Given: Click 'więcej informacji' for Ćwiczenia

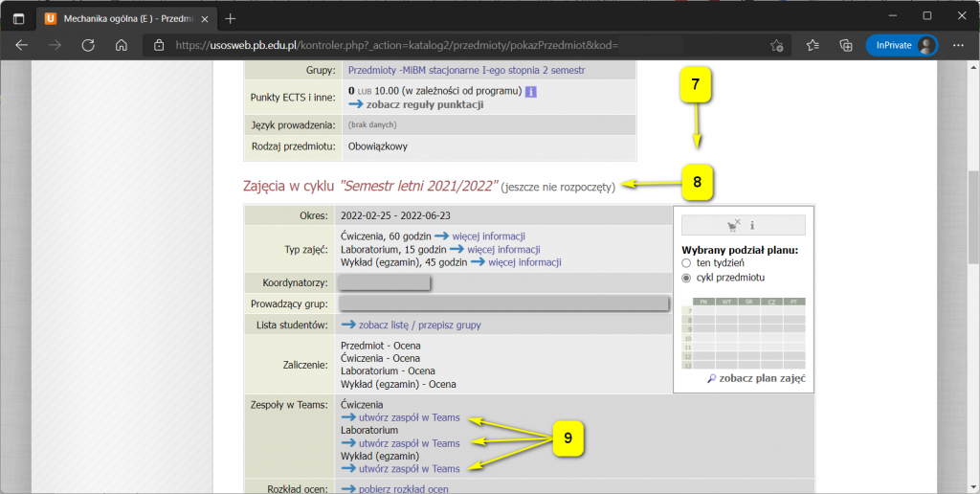Looking at the screenshot, I should (489, 236).
